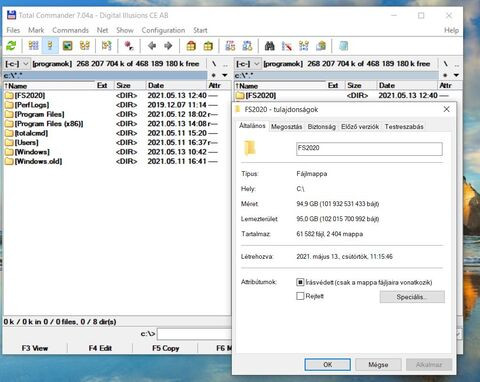Image resolution: width=480 pixels, height=382 pixels.
Task: Toggle the Írásvédett read-only checkbox
Action: [x=300, y=282]
